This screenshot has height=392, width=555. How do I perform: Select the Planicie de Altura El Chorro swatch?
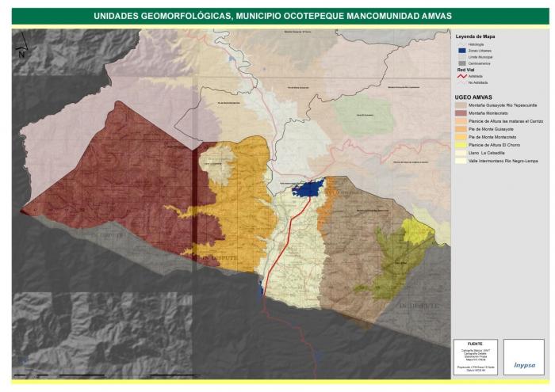[x=461, y=145]
